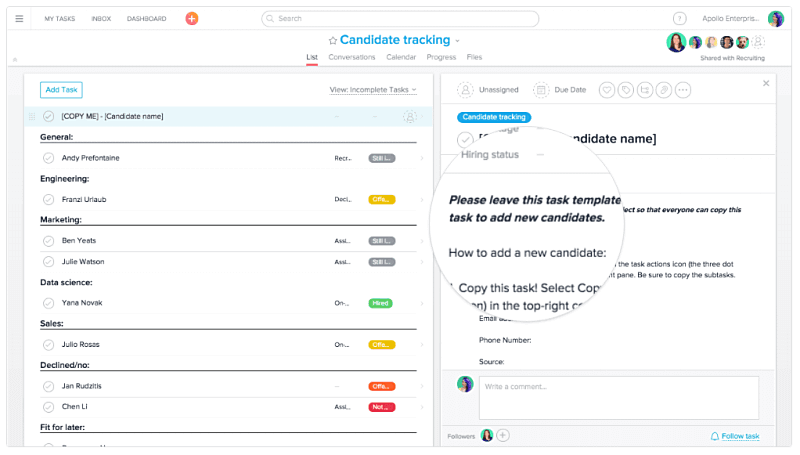Open the hamburger sidebar menu
Viewport: 800px width, 455px height.
pos(19,18)
